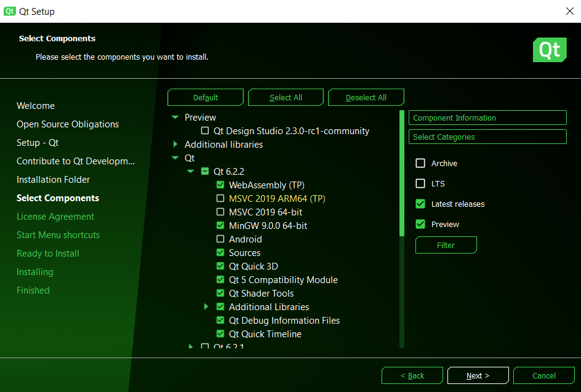Check MSVC 2019 ARM64 (TP) component
Viewport: 581px width, 392px height.
click(220, 198)
